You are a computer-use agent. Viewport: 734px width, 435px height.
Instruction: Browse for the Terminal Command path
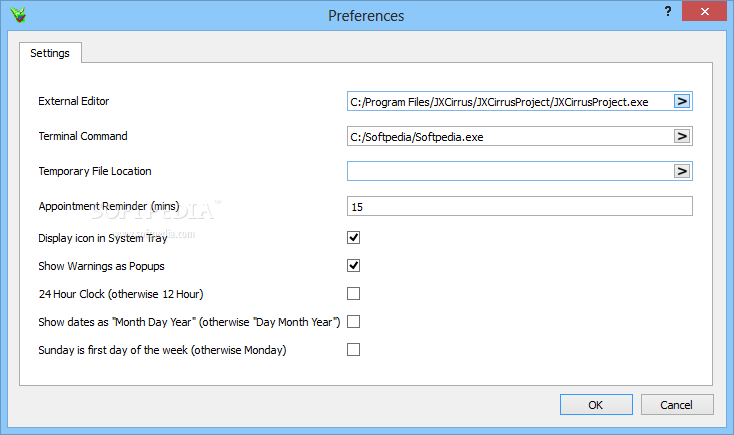click(x=682, y=136)
